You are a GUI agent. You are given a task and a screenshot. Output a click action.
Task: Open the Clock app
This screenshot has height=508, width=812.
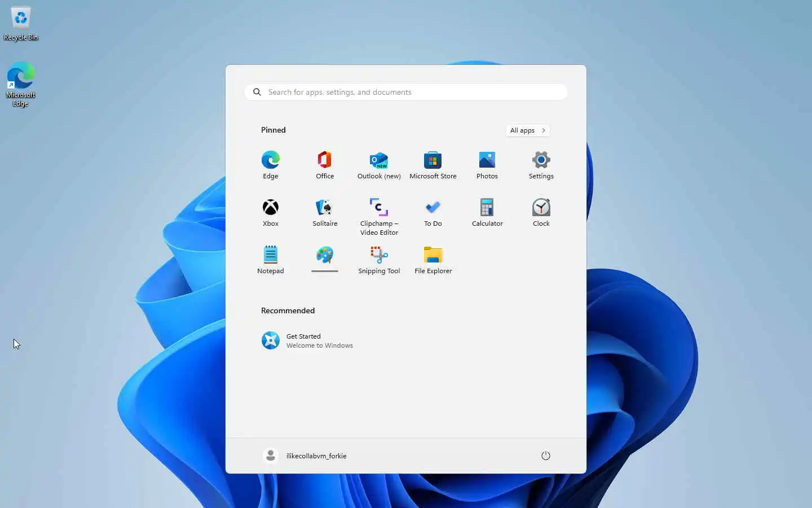(x=541, y=212)
